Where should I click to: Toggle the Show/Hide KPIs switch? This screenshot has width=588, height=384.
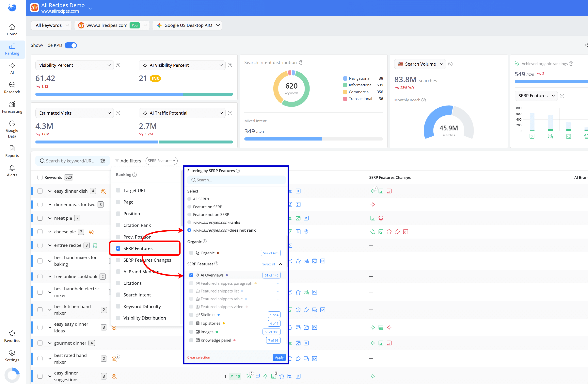coord(71,45)
